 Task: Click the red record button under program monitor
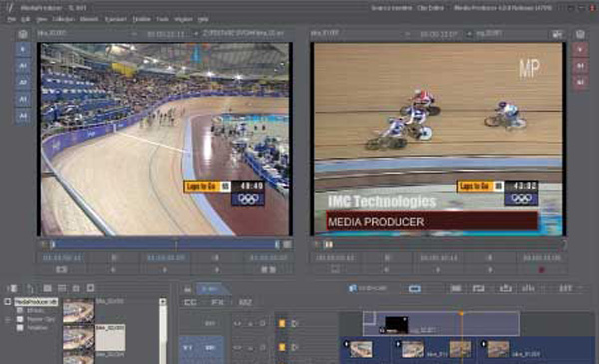click(x=541, y=270)
